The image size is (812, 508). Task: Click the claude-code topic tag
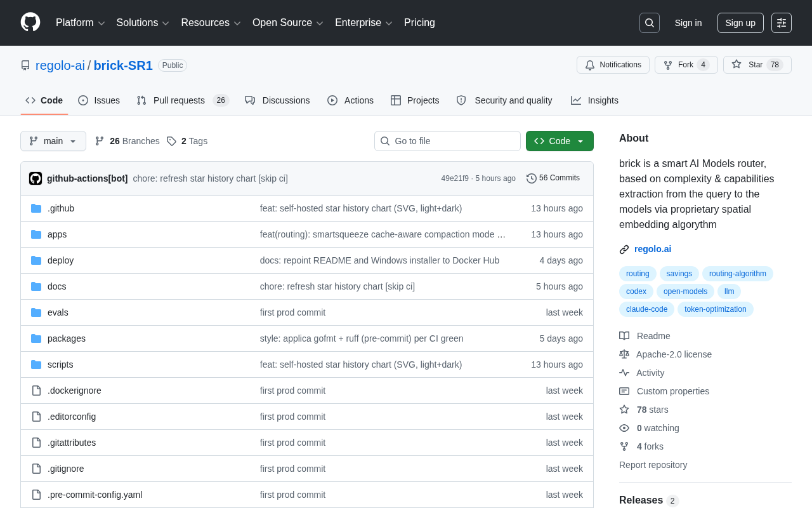pos(646,309)
